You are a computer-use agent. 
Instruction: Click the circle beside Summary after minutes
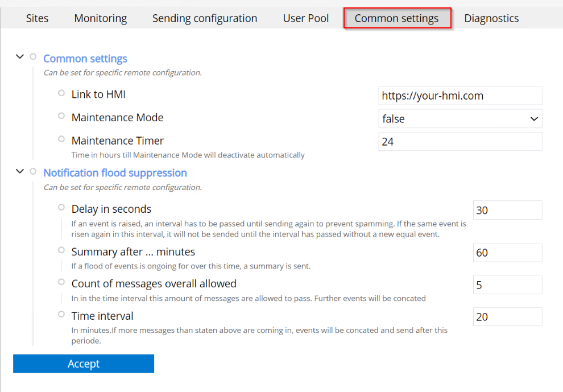coord(61,250)
